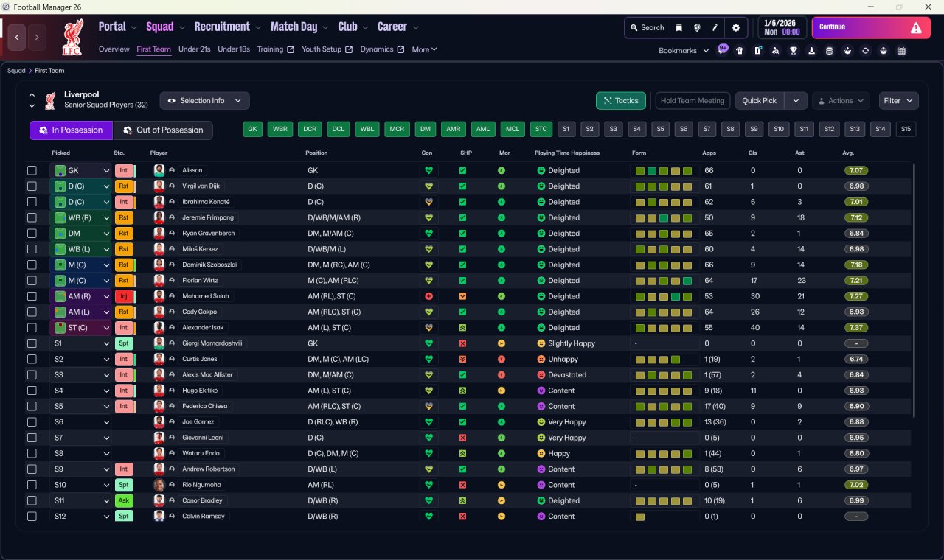Check the box for Joe Gomez

pos(32,422)
